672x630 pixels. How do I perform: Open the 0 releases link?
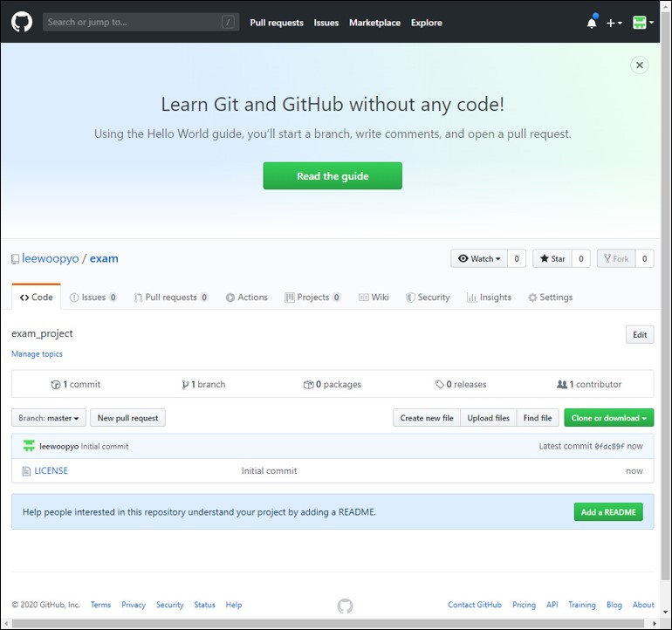coord(461,385)
